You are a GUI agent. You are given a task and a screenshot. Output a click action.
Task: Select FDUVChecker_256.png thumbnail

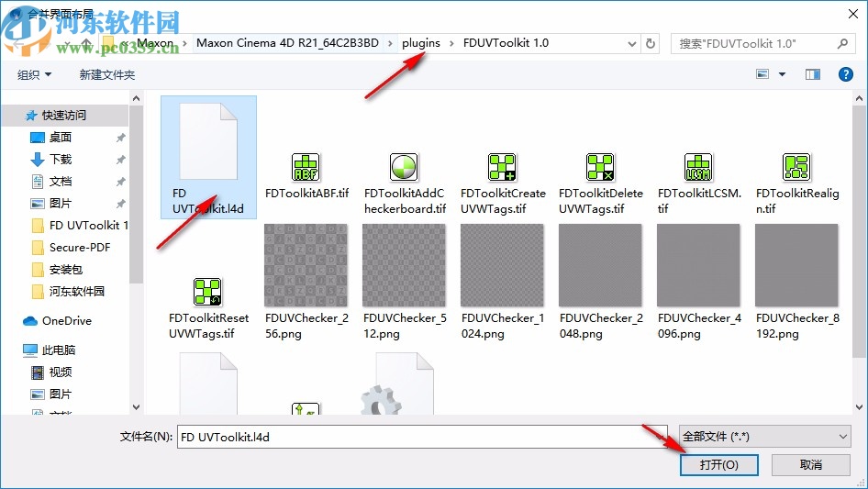pos(306,265)
